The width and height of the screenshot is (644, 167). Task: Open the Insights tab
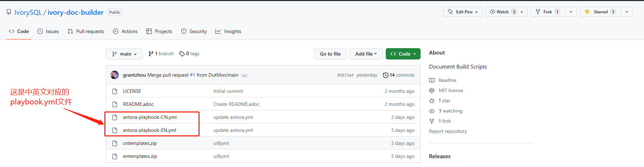click(228, 31)
